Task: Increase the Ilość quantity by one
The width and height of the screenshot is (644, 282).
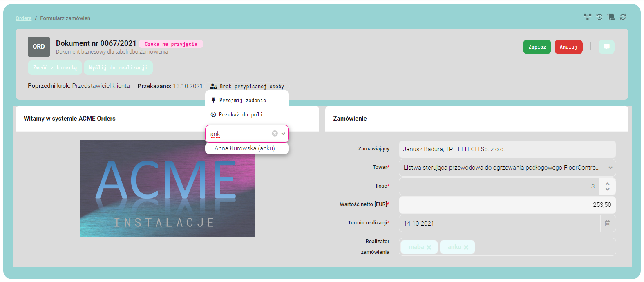Action: 608,184
